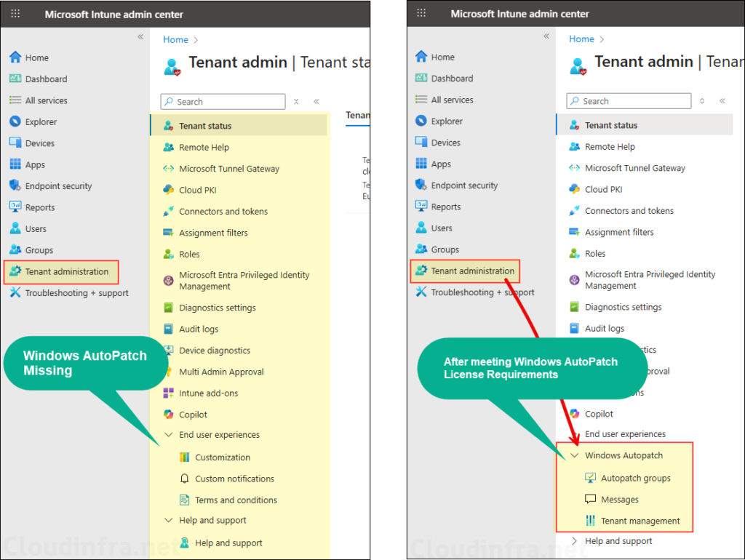Expand the collapsed Help and support section
The height and width of the screenshot is (560, 745).
[x=575, y=541]
